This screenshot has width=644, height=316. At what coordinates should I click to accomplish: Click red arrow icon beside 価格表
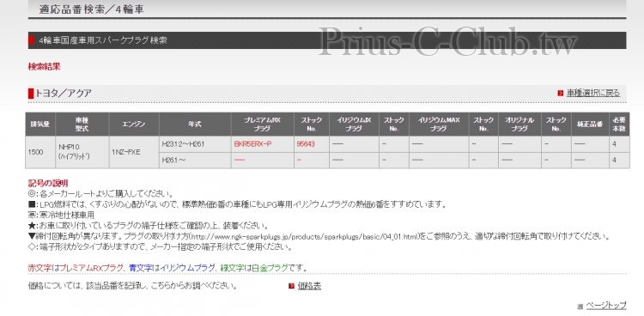click(x=291, y=286)
